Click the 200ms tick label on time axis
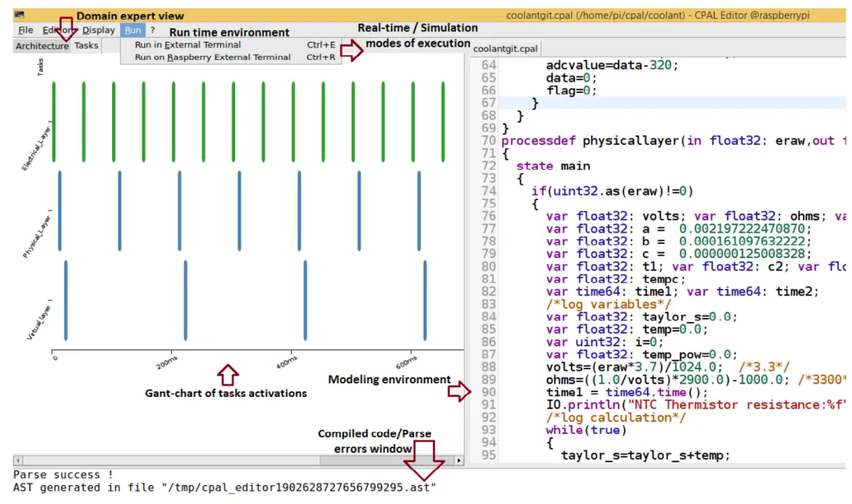Screen dimensions: 852x504 tap(167, 362)
